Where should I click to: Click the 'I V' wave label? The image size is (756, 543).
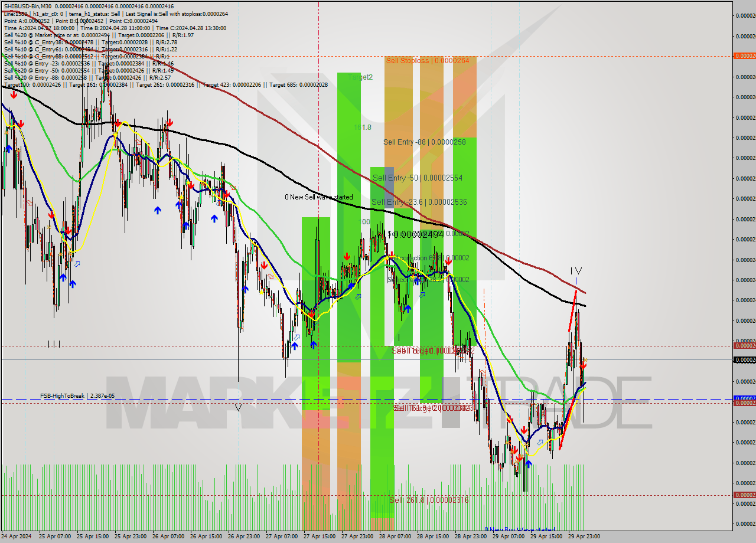coord(576,271)
